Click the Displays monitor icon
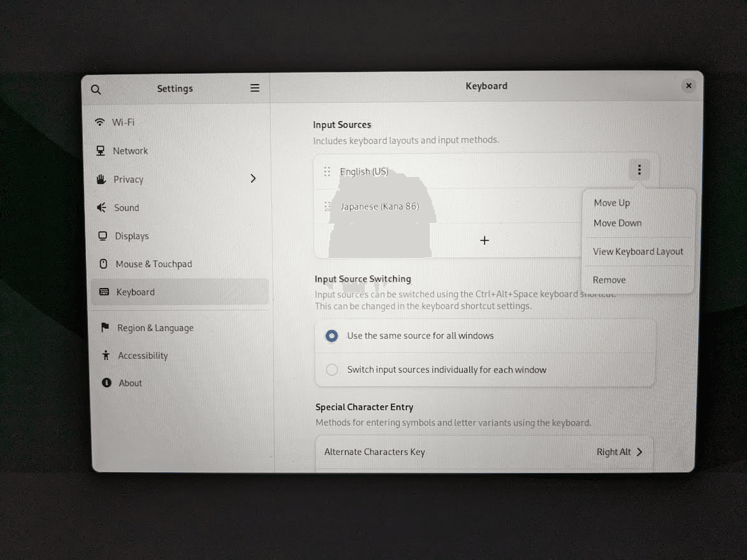The image size is (747, 560). click(103, 236)
